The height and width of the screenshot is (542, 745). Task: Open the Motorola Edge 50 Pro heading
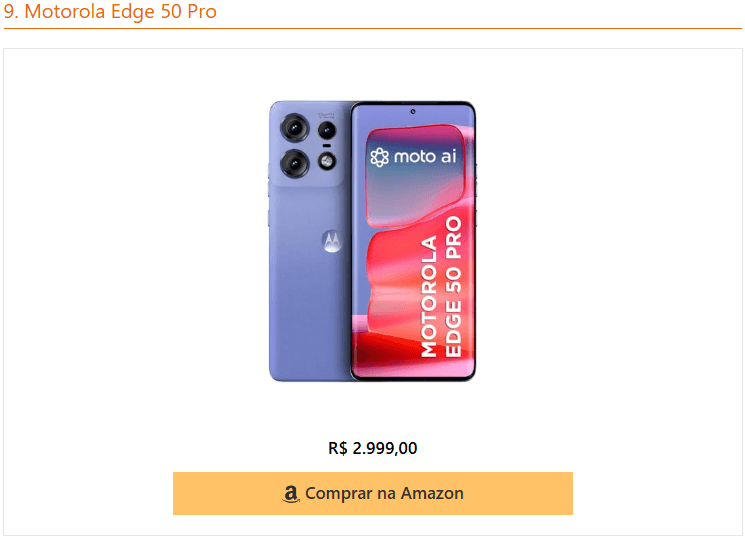(110, 11)
